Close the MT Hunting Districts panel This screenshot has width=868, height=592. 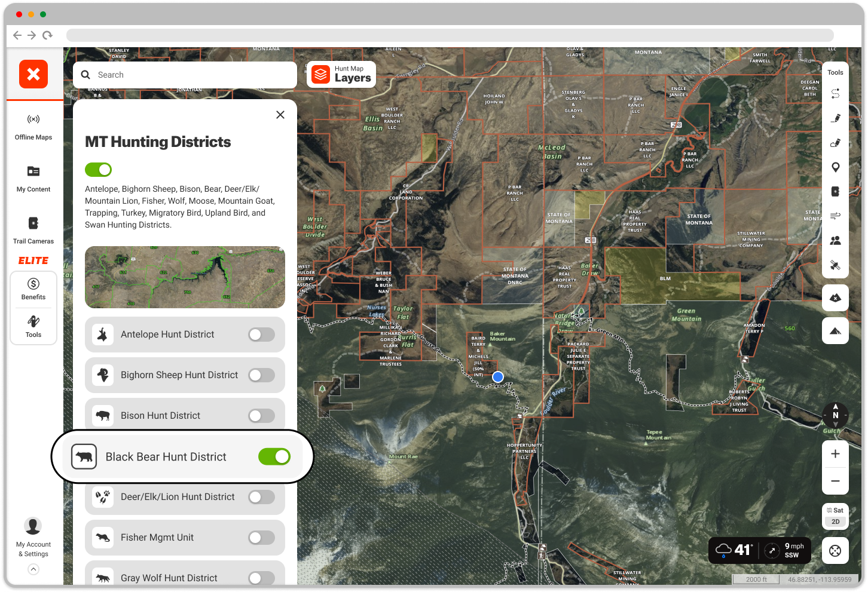pos(280,115)
